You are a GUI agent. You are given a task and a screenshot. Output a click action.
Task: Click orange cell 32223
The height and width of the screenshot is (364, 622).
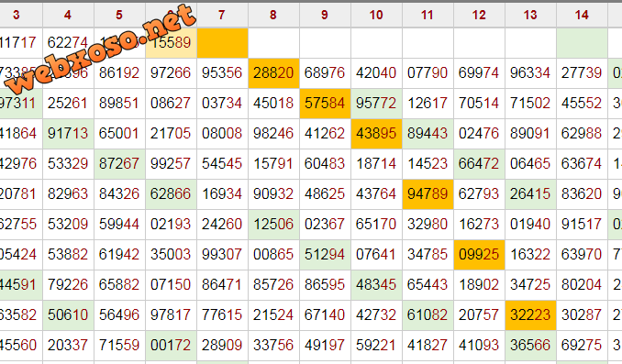530,315
